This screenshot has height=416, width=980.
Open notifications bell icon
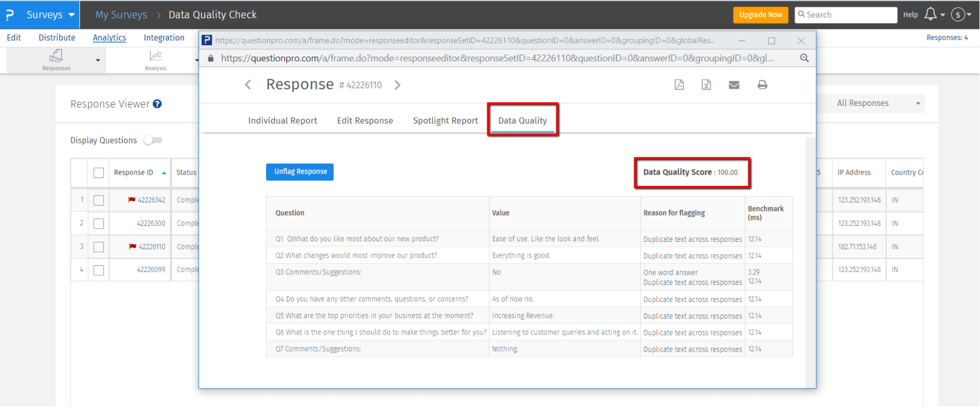(930, 14)
